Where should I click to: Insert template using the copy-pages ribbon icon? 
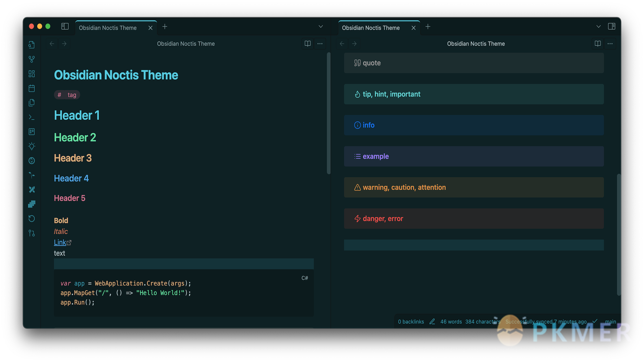point(32,103)
